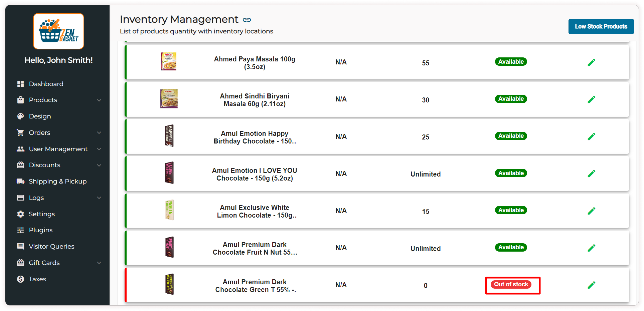Open Ahmed Paya Masala product thumbnail
This screenshot has height=311, width=644.
(x=169, y=61)
